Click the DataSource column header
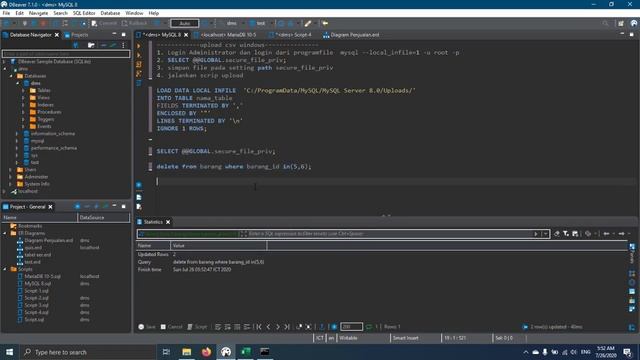This screenshot has width=640, height=360. [x=104, y=218]
